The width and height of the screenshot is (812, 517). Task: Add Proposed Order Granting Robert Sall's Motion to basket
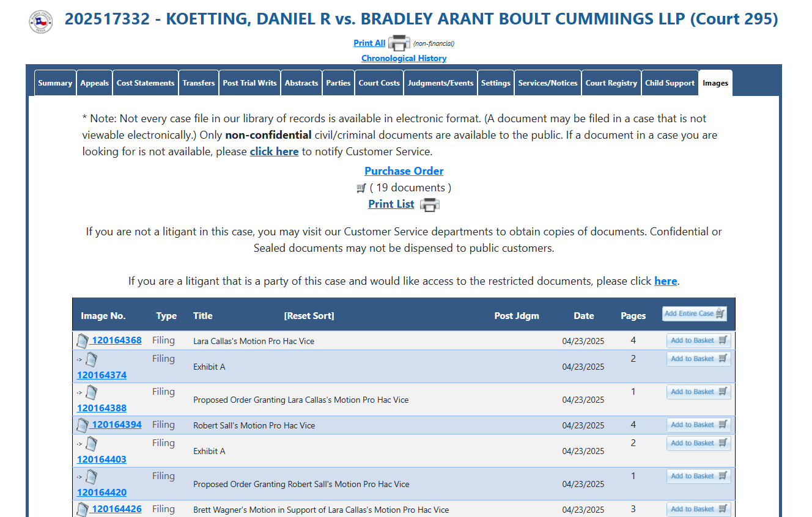click(x=699, y=476)
